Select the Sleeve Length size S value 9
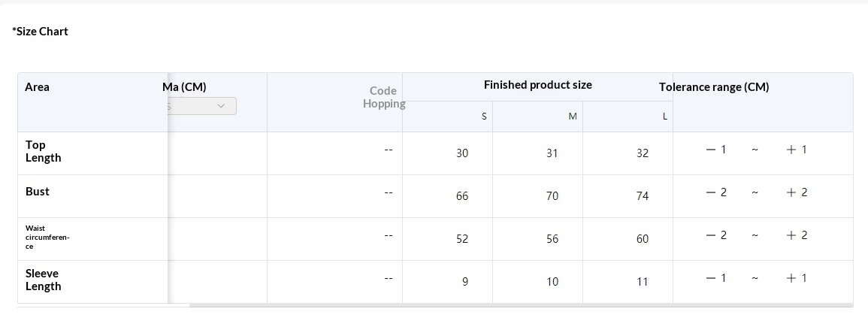 point(465,282)
